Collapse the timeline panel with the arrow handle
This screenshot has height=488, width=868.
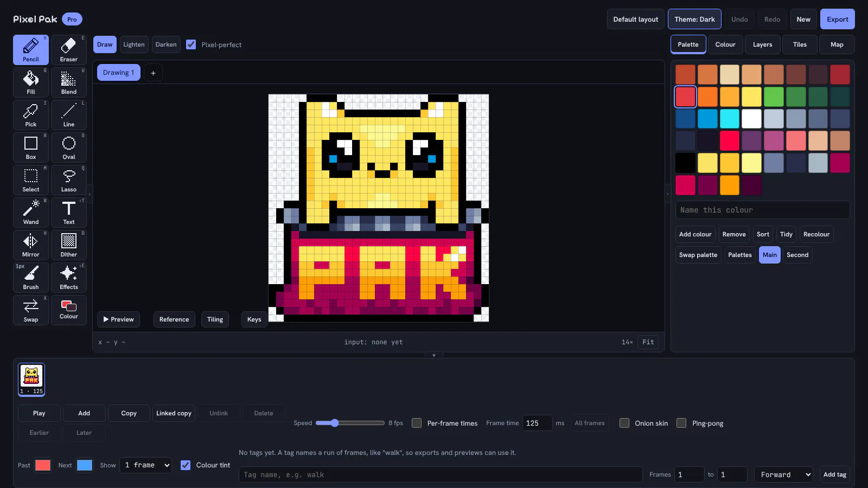click(x=434, y=356)
